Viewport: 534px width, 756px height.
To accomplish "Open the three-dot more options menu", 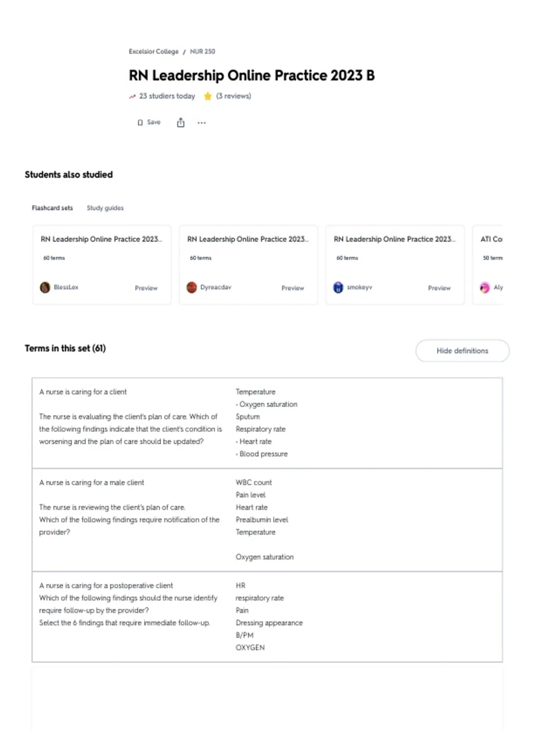I will coord(202,123).
